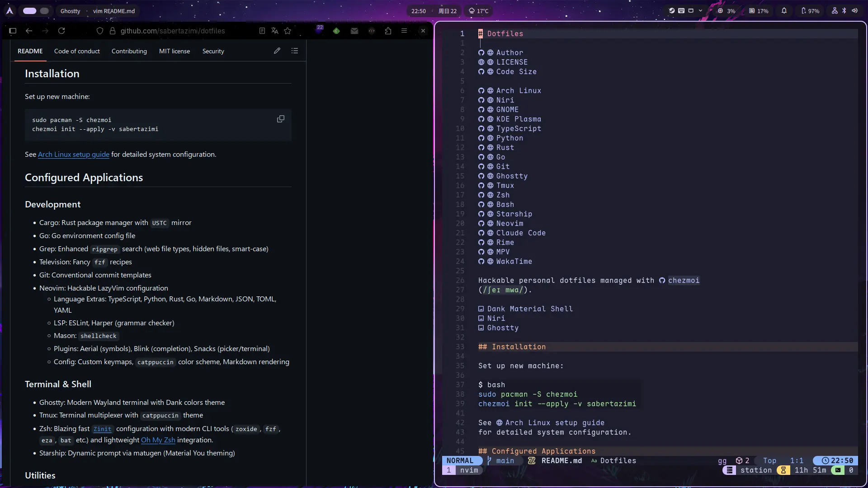Toggle Bluetooth from the top bar
The image size is (868, 488).
[x=844, y=11]
